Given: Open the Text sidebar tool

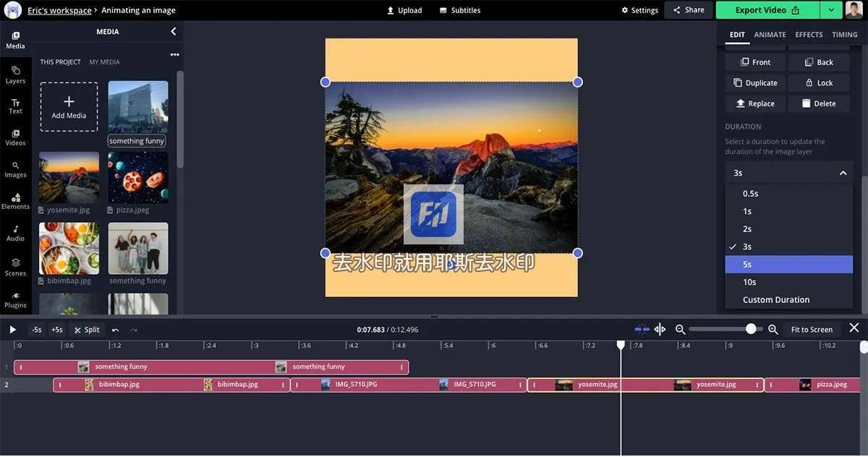Looking at the screenshot, I should [15, 106].
